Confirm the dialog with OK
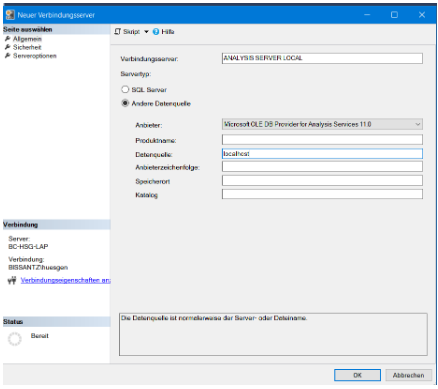 point(357,375)
